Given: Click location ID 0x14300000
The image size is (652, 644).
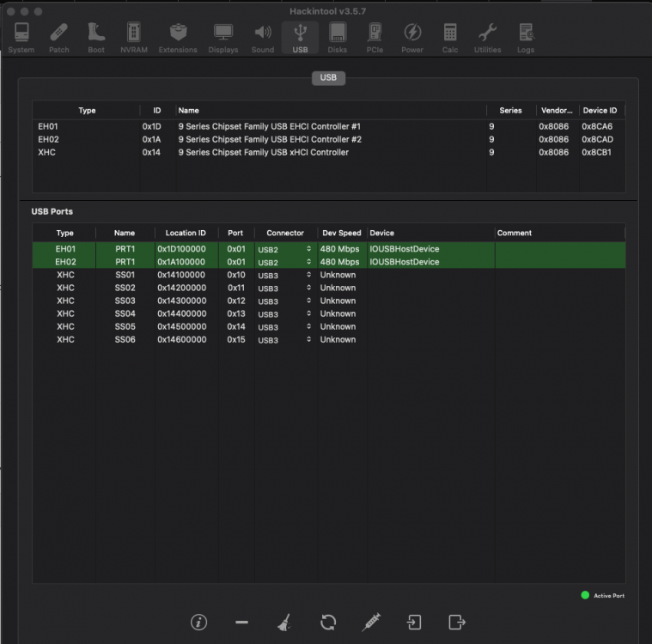Looking at the screenshot, I should click(x=181, y=301).
